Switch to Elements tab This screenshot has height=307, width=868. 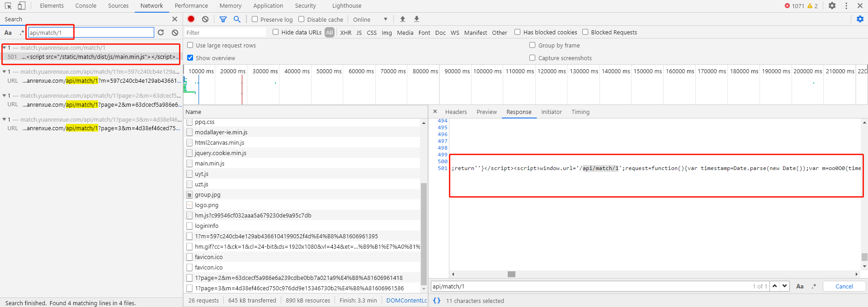pyautogui.click(x=52, y=6)
